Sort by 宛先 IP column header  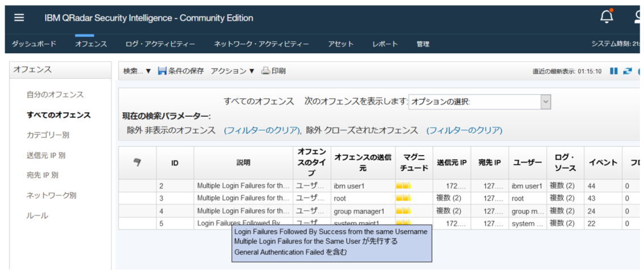pyautogui.click(x=490, y=163)
